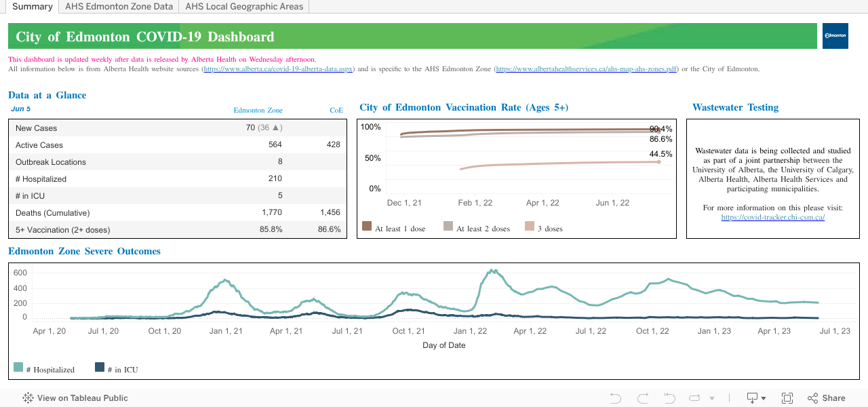The image size is (868, 407).
Task: Click the Tableau logo icon in footer
Action: (x=28, y=398)
